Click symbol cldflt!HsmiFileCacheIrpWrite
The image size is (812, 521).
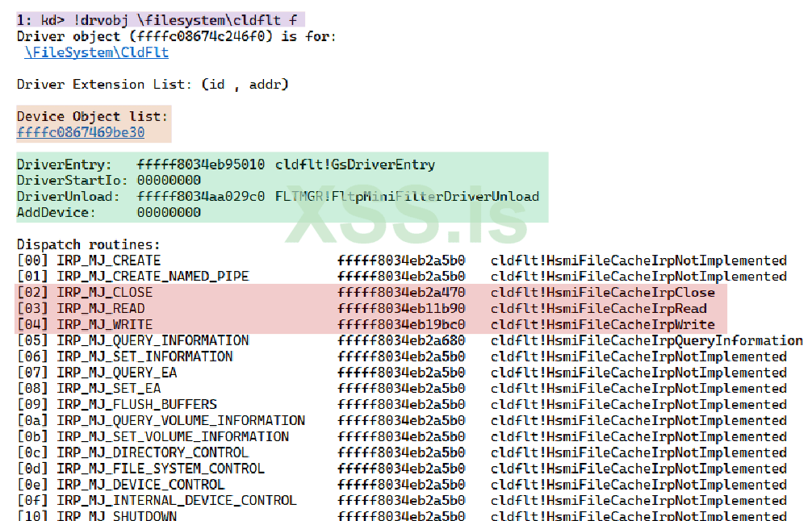click(x=603, y=325)
